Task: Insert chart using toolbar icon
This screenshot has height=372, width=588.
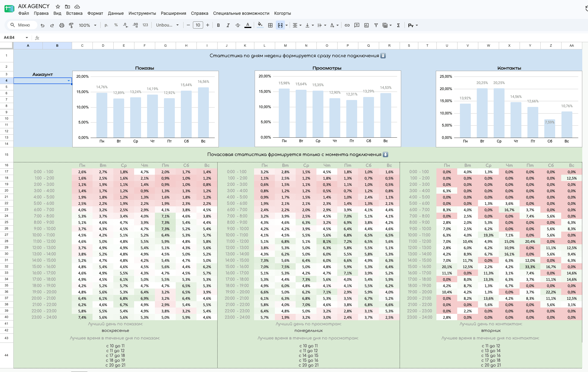Action: tap(366, 25)
